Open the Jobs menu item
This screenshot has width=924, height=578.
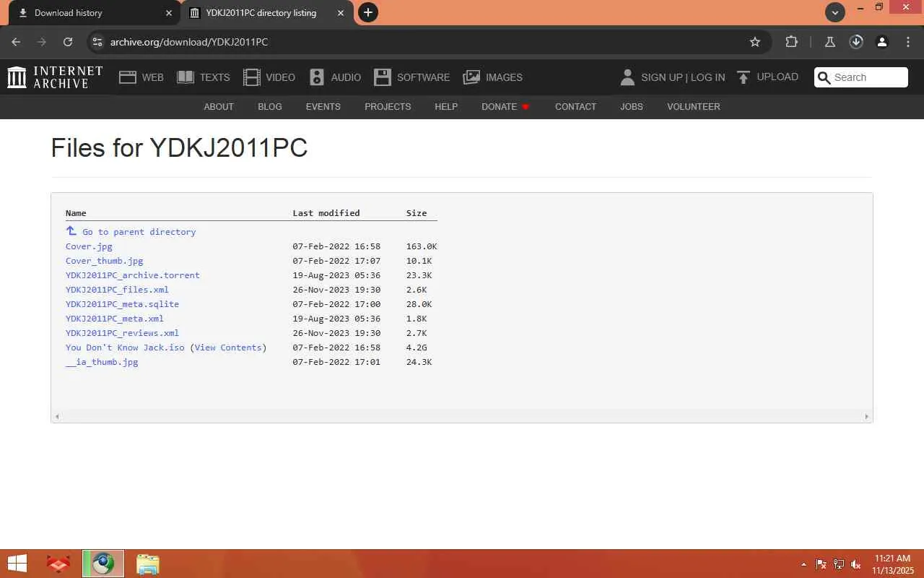632,107
